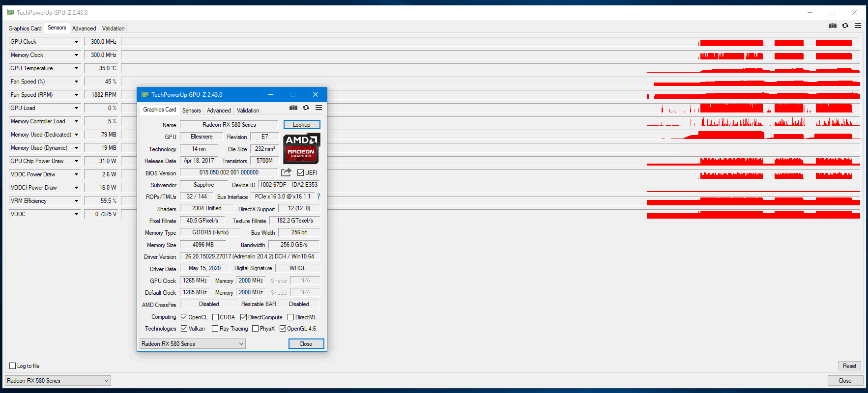Open Advanced tab in Sensors window

click(84, 28)
